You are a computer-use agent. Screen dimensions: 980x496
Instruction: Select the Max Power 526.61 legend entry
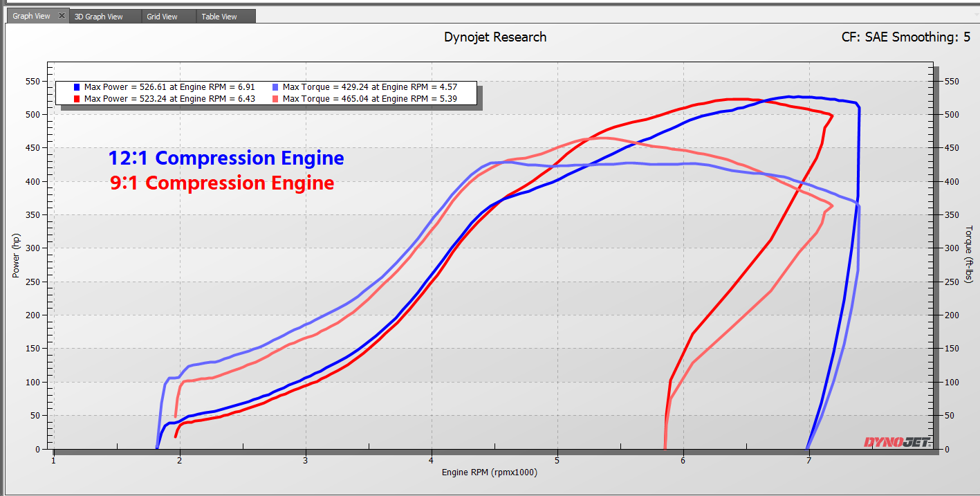(x=169, y=86)
